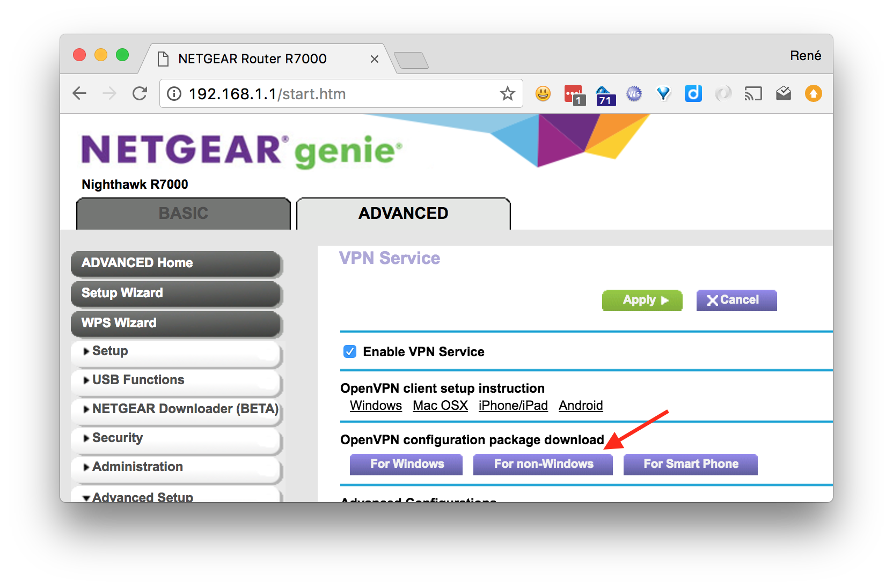
Task: Open Windows setup instruction link
Action: (x=376, y=406)
